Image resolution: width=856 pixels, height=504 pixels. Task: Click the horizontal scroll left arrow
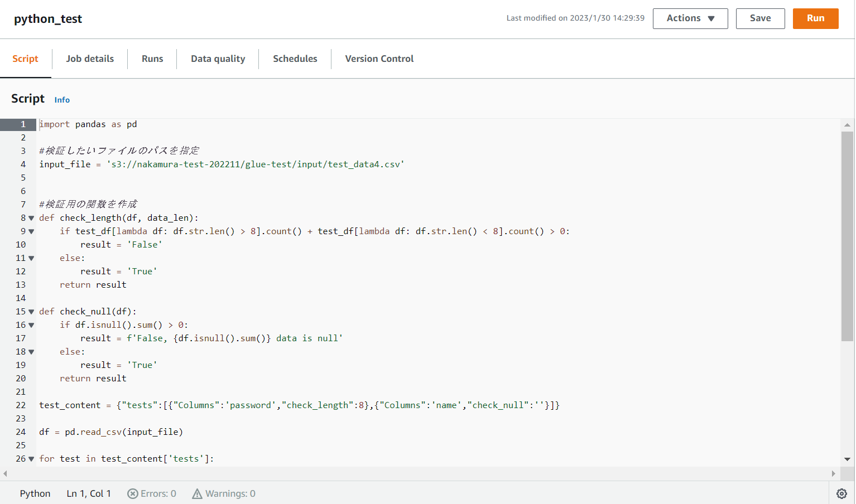[x=5, y=473]
